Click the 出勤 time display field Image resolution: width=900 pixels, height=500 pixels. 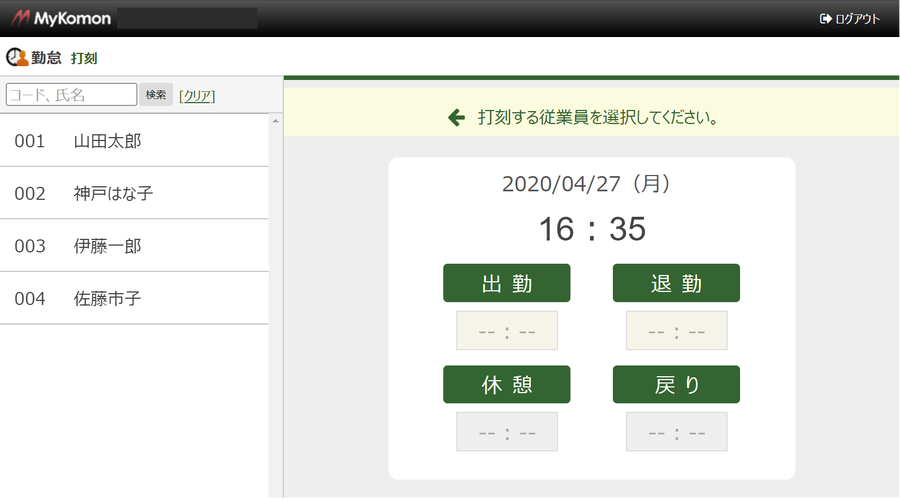point(507,331)
